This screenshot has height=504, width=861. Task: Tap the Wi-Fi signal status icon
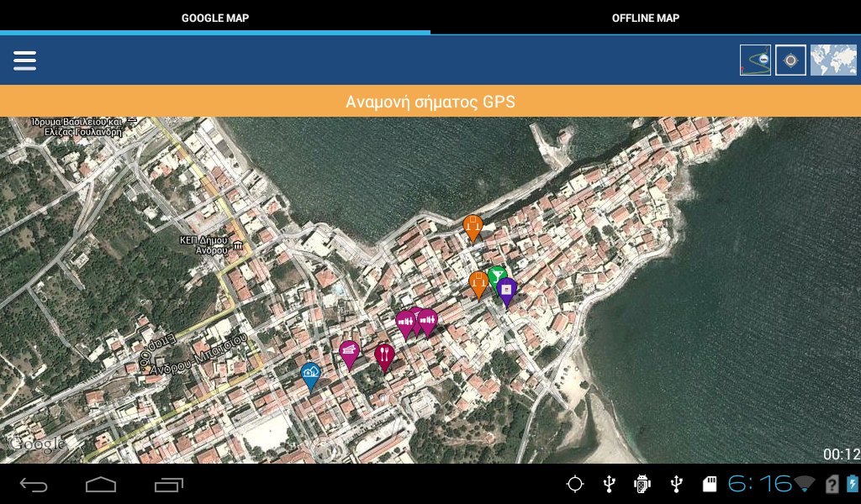tap(805, 484)
